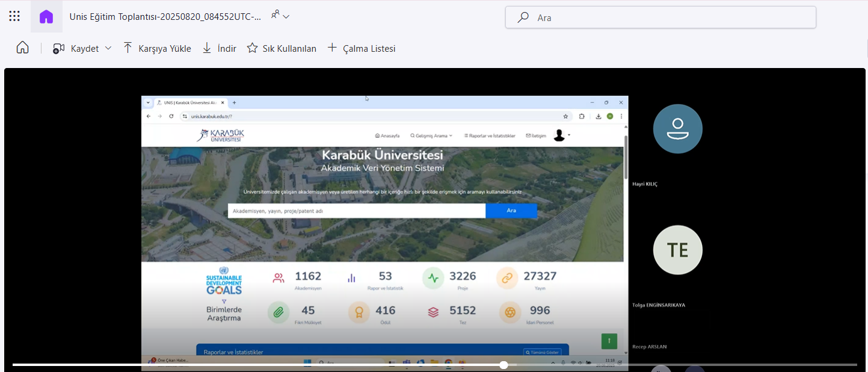
Task: Click the green scroll-to-top arrow button
Action: click(x=609, y=341)
